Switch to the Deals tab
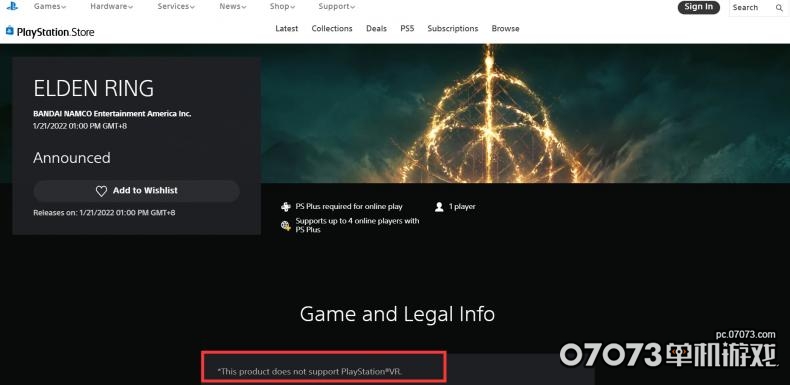Screen dimensions: 790x385 click(x=376, y=29)
